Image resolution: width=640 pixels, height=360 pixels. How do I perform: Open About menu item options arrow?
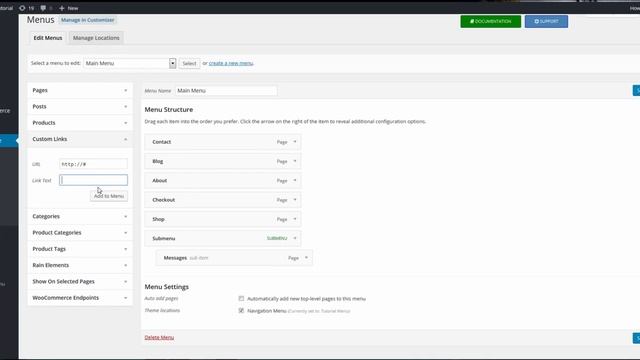[x=295, y=180]
